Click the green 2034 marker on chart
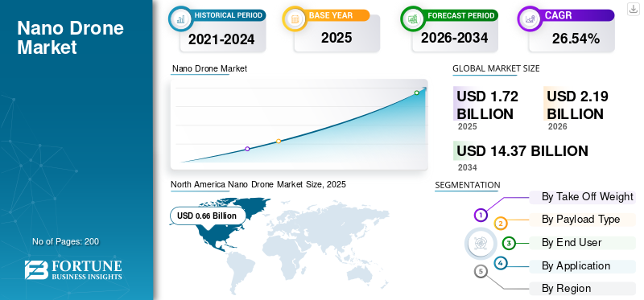The width and height of the screenshot is (644, 300). (x=416, y=92)
